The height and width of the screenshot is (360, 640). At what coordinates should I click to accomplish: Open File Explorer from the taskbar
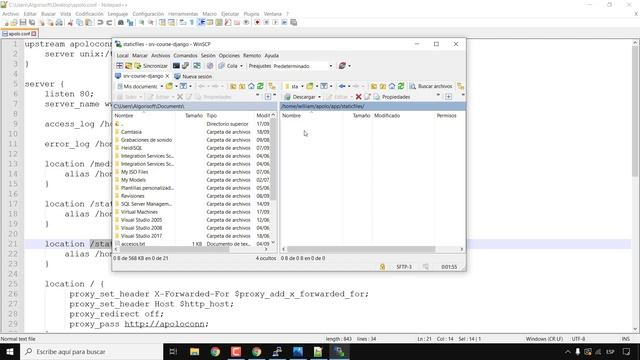[x=195, y=351]
